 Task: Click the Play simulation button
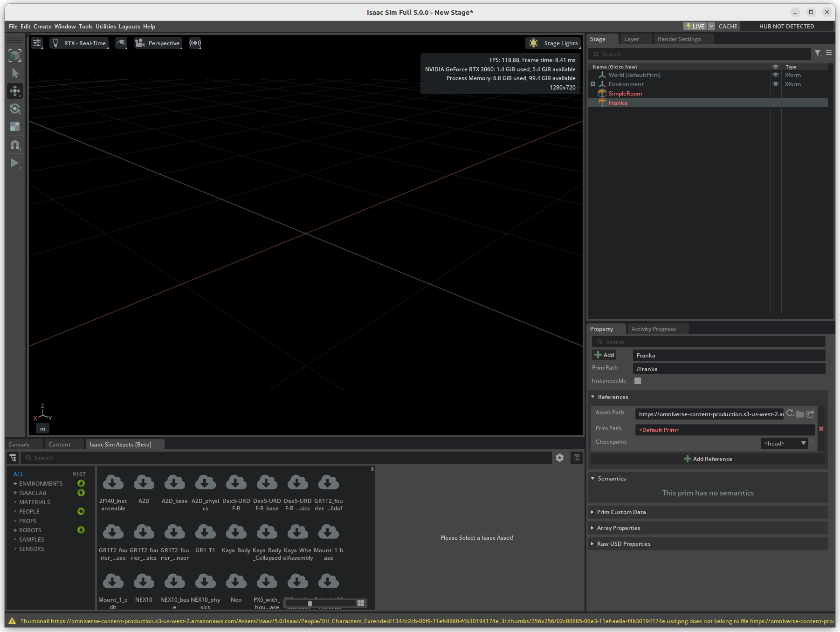(x=15, y=163)
